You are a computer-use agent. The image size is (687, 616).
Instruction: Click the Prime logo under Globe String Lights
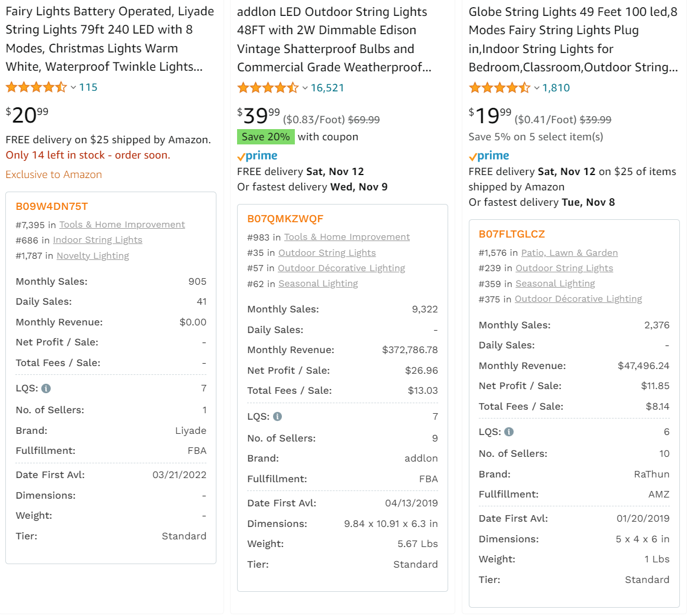(x=489, y=156)
